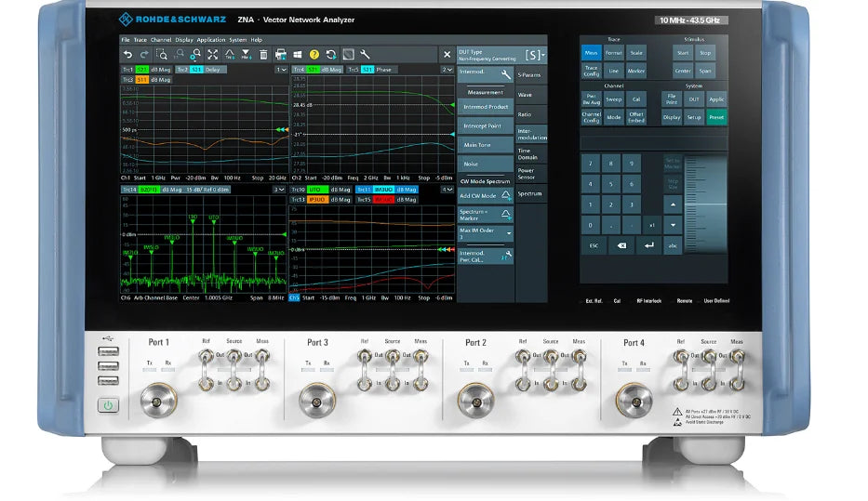Open diagram 2 dropdown
Screen dimensions: 868x501
tap(447, 70)
